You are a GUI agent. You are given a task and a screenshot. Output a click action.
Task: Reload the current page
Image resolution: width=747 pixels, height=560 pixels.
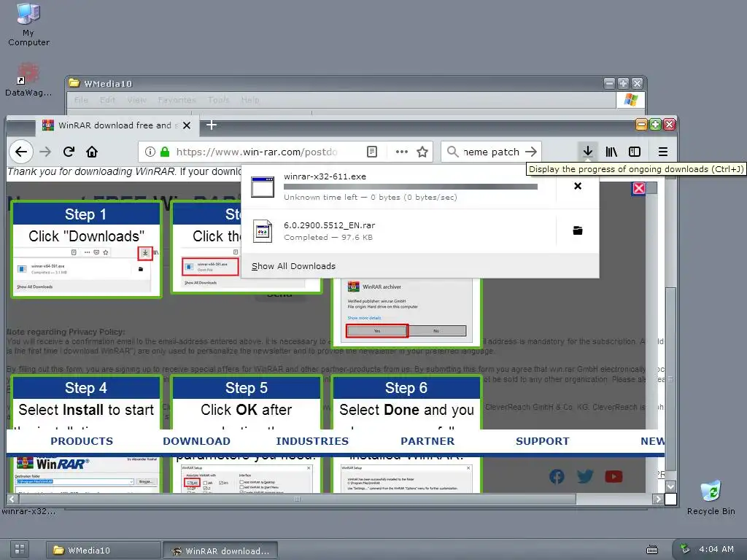point(69,152)
